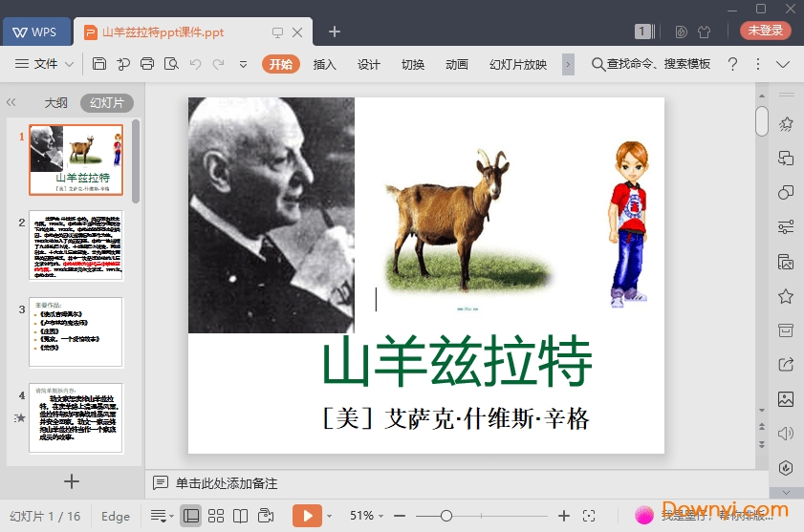
Task: Expand the ribbon using chevron
Action: [782, 64]
